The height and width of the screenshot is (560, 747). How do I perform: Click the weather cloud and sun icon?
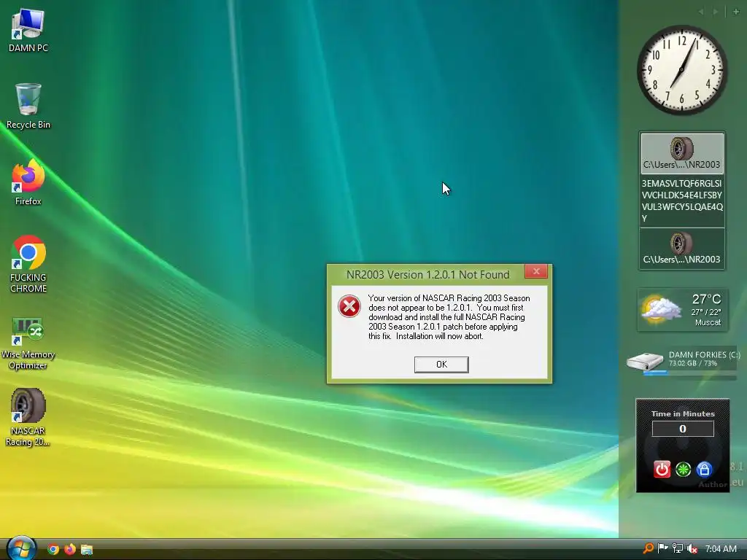click(x=661, y=308)
